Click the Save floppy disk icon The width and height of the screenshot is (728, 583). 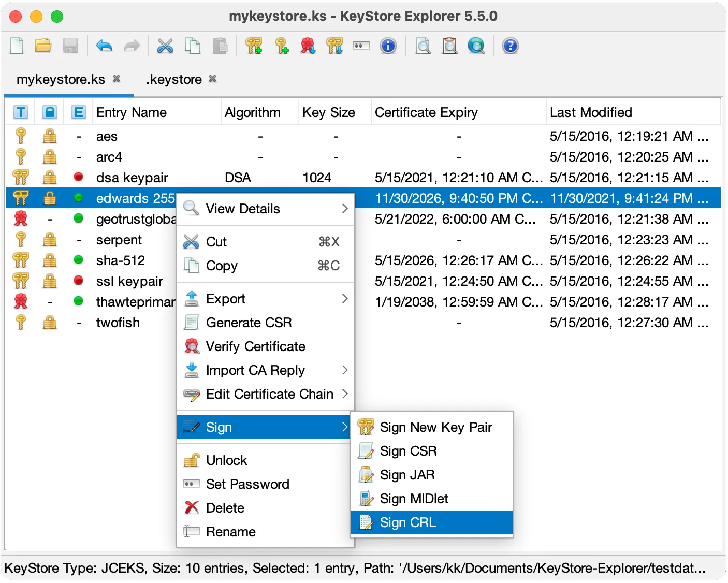70,46
